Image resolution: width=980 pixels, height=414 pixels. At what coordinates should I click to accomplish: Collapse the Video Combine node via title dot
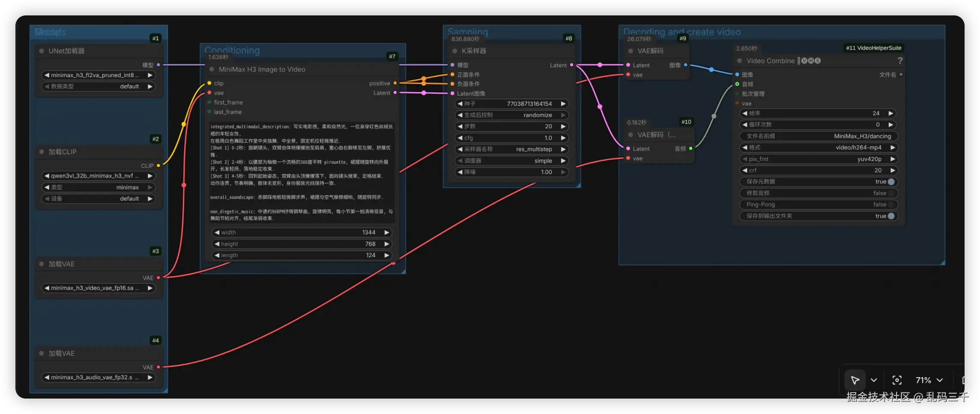tap(740, 61)
